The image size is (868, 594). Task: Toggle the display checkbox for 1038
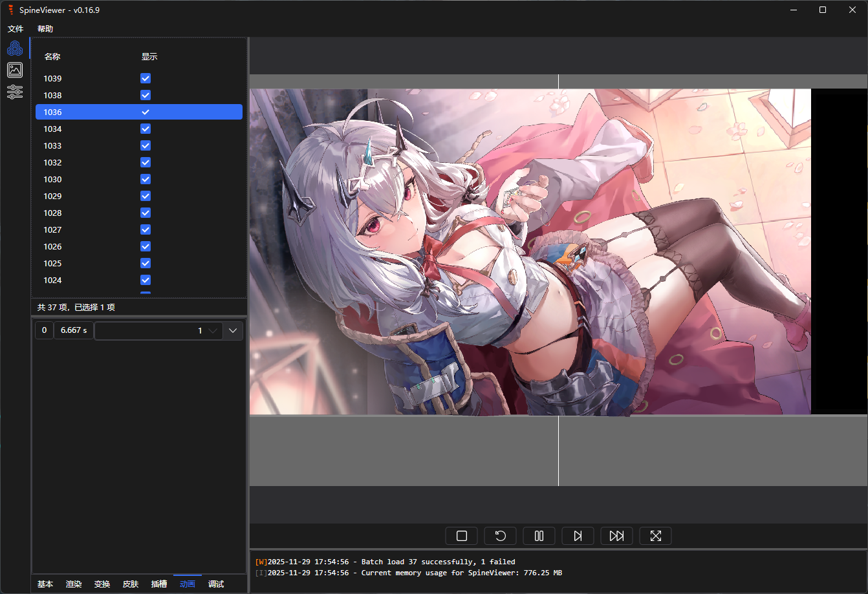point(146,95)
